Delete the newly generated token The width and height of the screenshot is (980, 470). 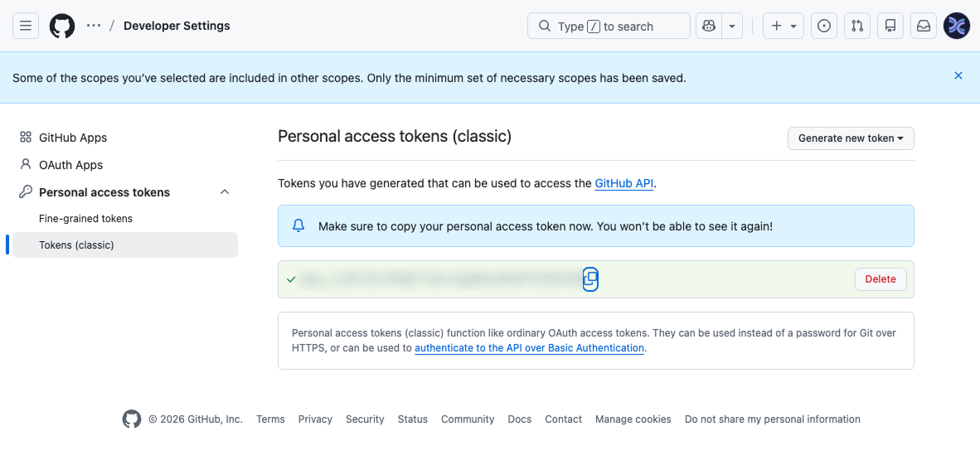pos(881,279)
